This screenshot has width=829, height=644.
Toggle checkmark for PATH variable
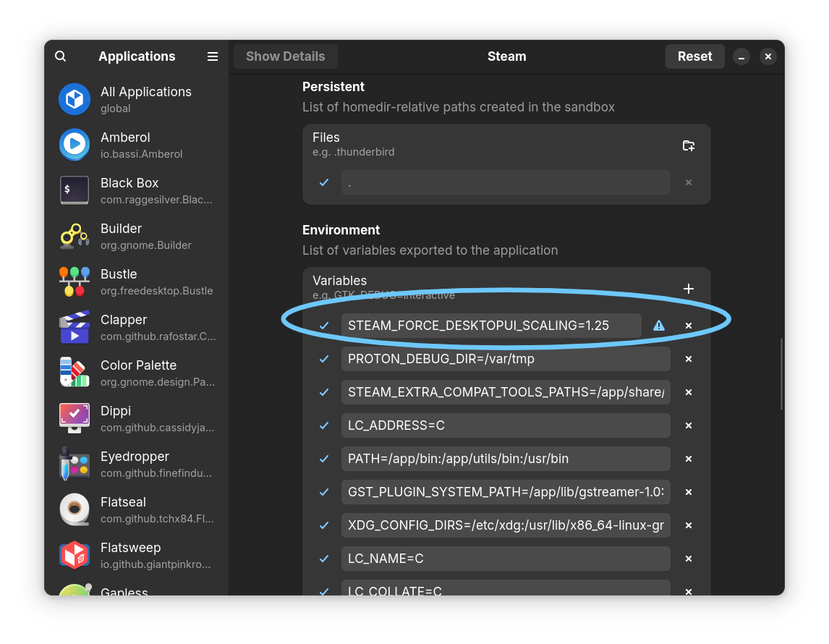pyautogui.click(x=324, y=459)
